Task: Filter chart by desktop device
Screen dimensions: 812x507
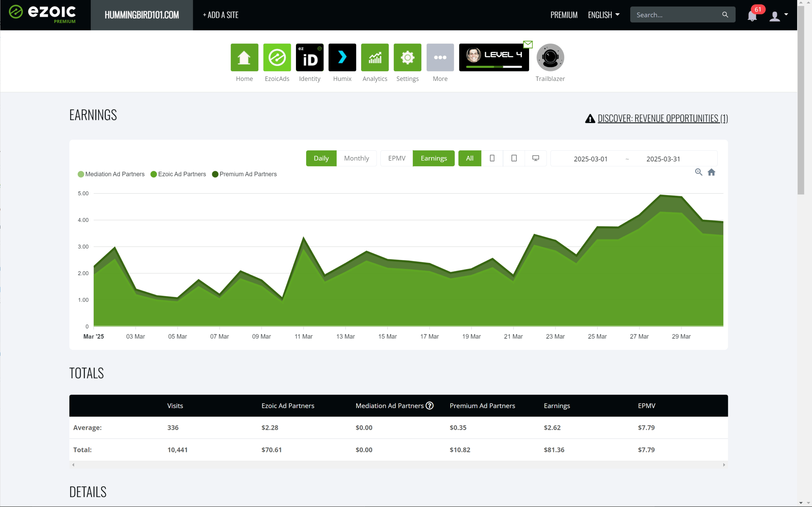Action: coord(536,158)
